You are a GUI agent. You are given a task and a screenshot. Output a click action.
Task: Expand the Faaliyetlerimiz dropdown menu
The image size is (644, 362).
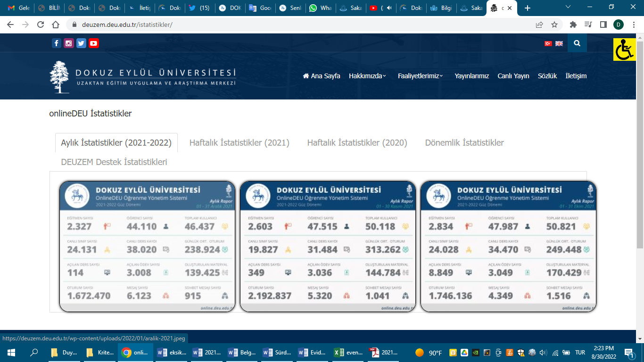click(420, 76)
